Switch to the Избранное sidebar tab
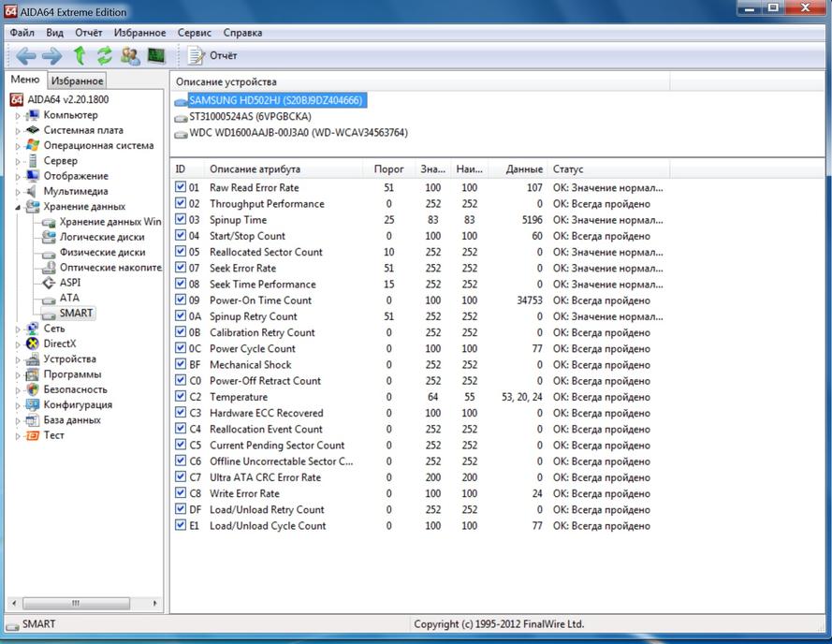832x644 pixels. coord(77,80)
